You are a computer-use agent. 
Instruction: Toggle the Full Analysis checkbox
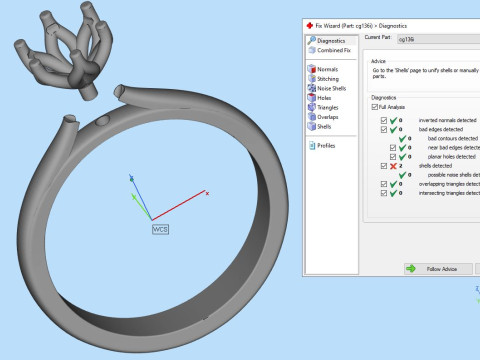[x=375, y=107]
